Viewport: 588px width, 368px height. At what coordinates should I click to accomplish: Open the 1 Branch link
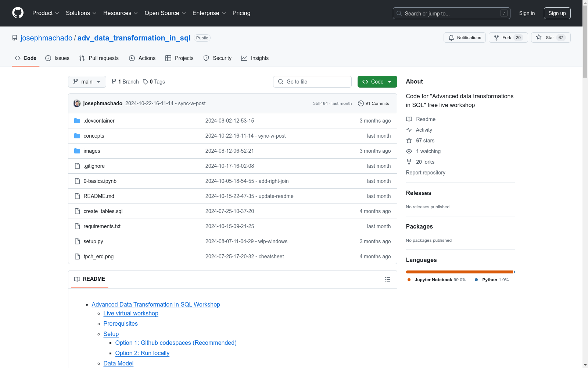click(x=125, y=82)
